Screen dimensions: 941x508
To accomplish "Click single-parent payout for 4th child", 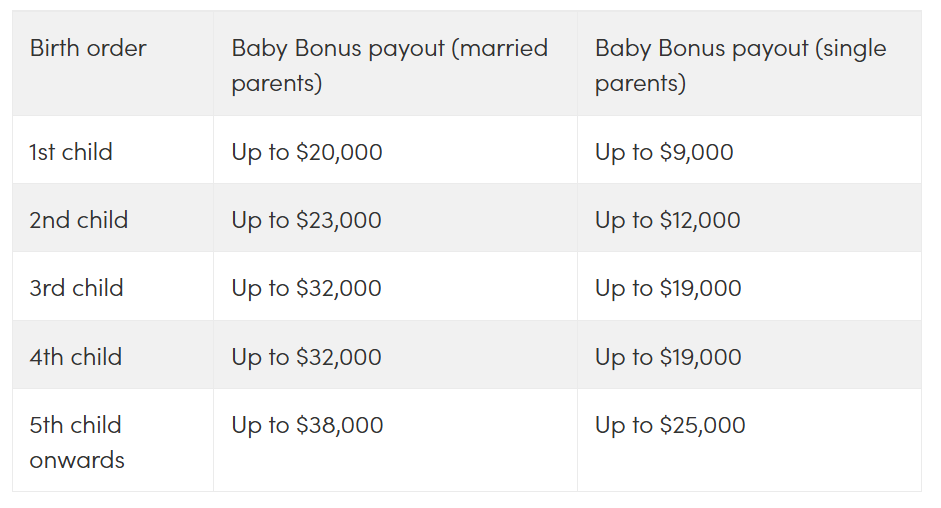I will click(668, 357).
